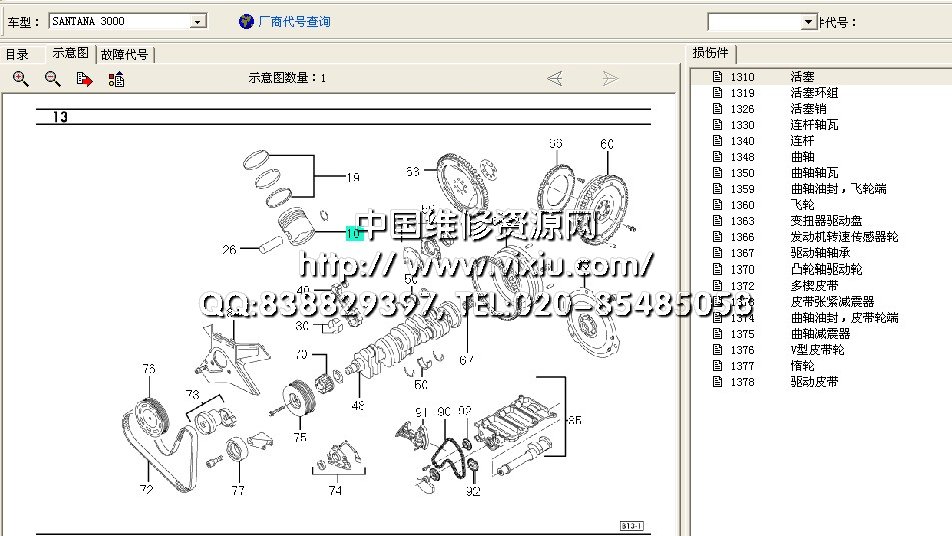Switch to the 目录 tab
Viewport: 952px width, 536px height.
tap(18, 55)
